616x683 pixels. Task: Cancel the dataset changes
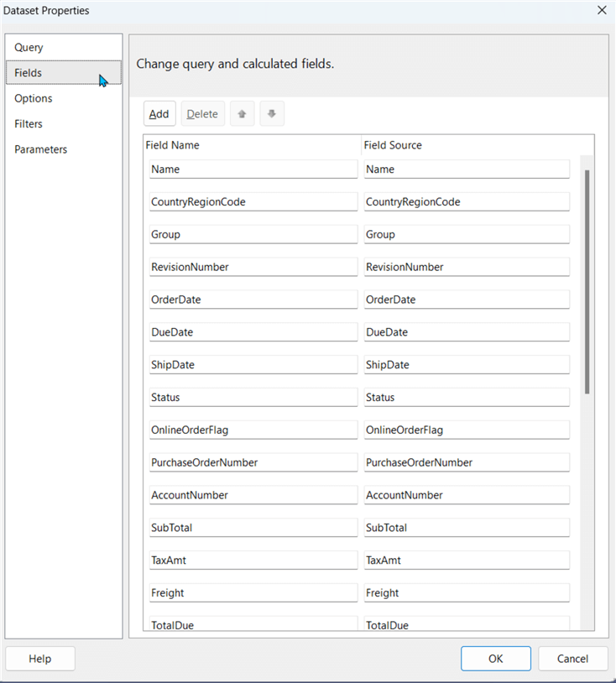click(573, 659)
